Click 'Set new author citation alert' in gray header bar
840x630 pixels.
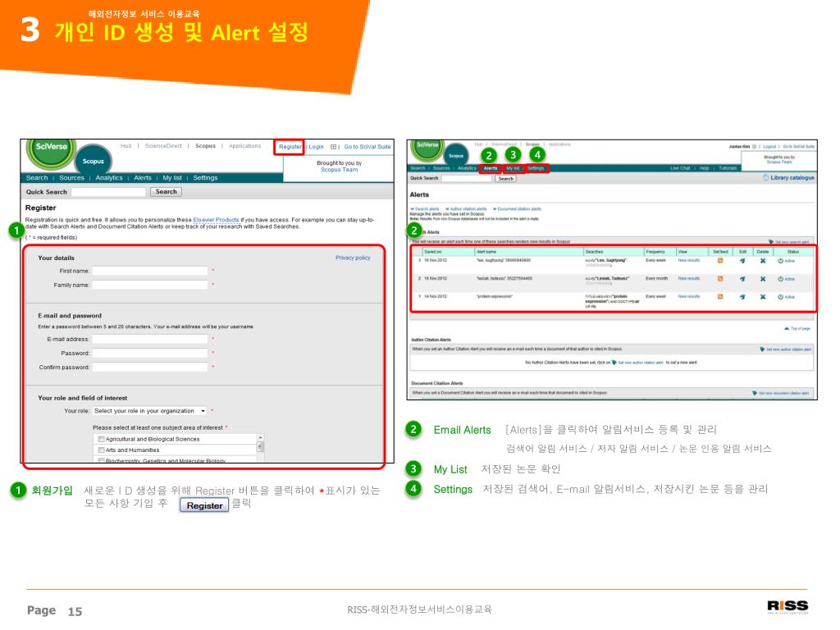[785, 349]
